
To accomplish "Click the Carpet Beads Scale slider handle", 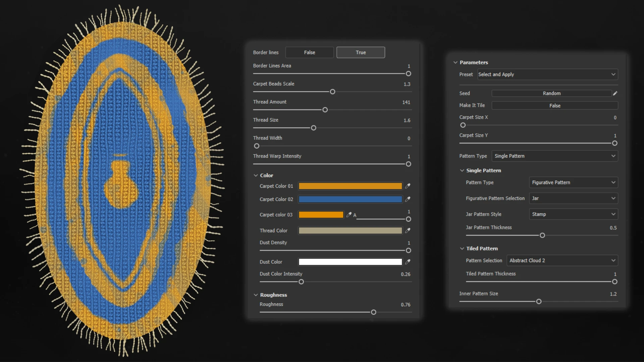I will click(332, 92).
